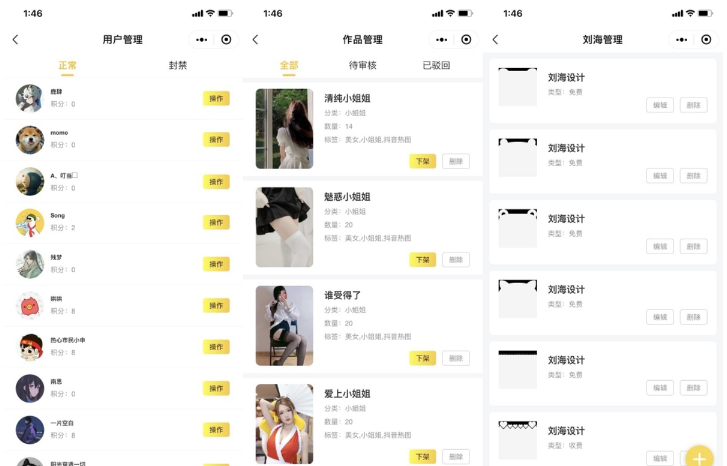The width and height of the screenshot is (727, 466).
Task: Go back from 刘海管理 screen
Action: (x=495, y=39)
